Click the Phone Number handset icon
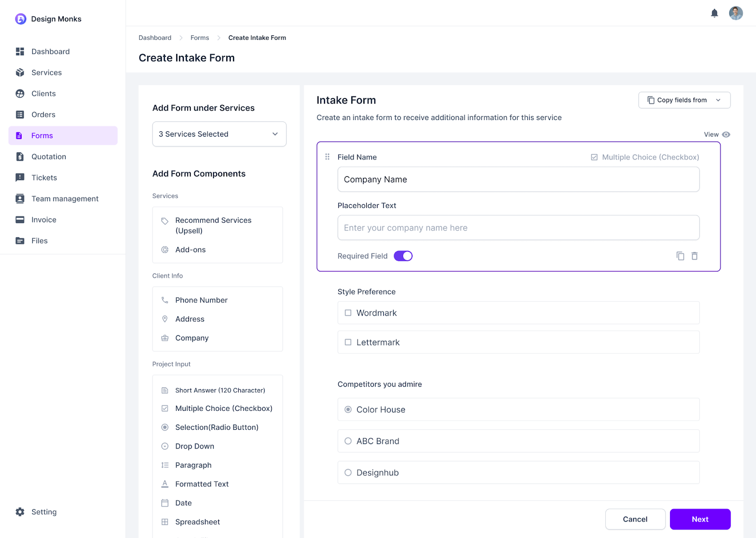This screenshot has width=756, height=538. [165, 300]
